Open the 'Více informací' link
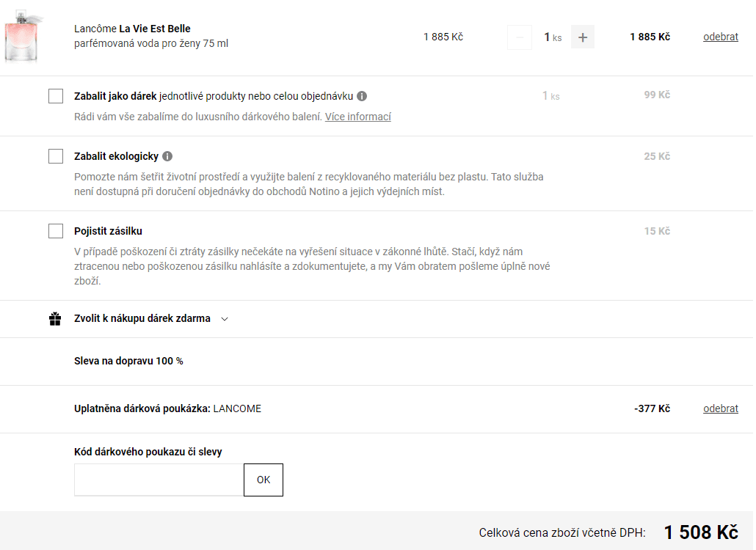The image size is (756, 550). 357,117
